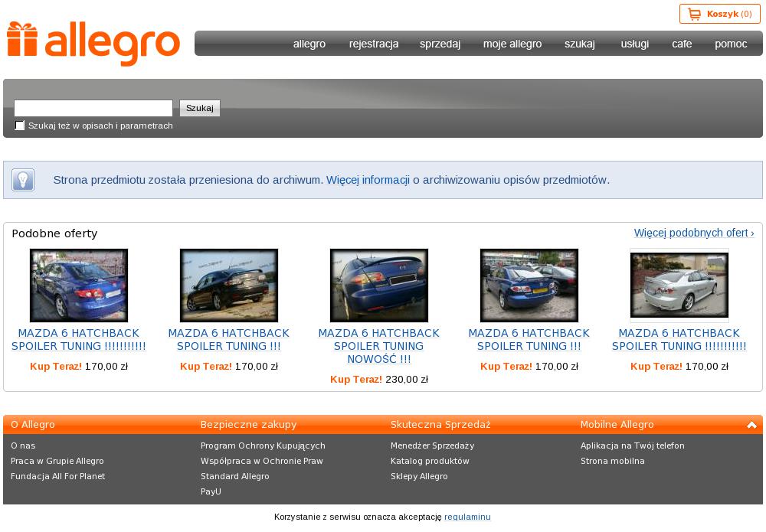Open the Koszyk shopping cart
This screenshot has height=532, width=766.
click(719, 14)
